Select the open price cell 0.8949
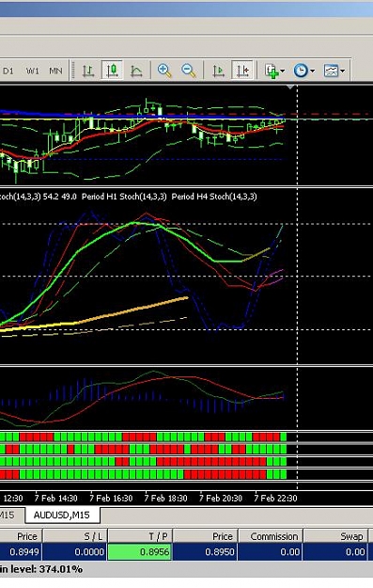The width and height of the screenshot is (373, 588). [x=21, y=551]
